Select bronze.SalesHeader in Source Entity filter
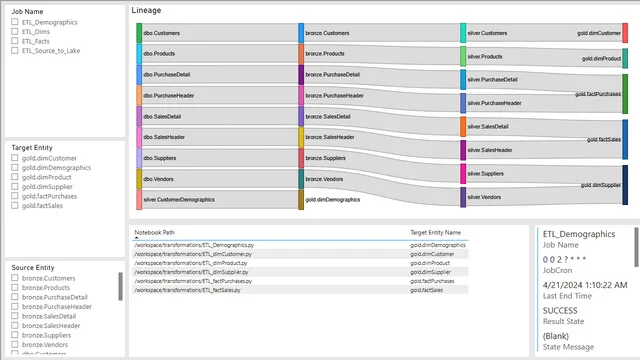The width and height of the screenshot is (640, 360). click(x=15, y=325)
